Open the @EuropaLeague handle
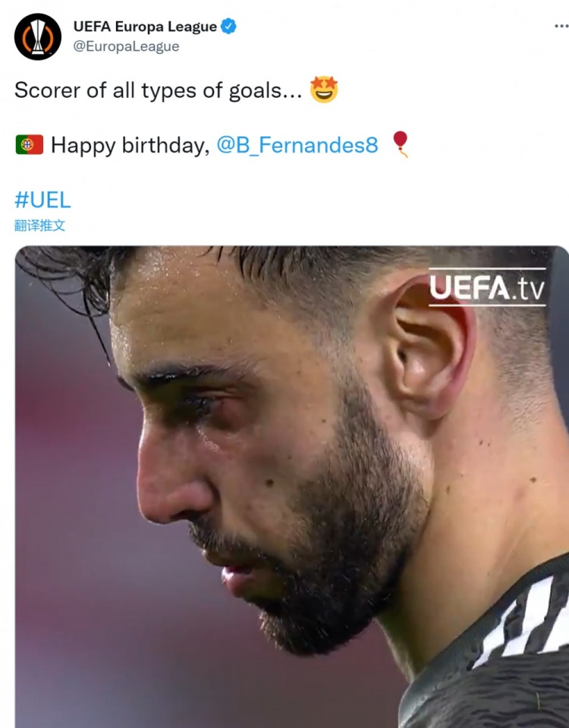This screenshot has width=569, height=728. (127, 46)
